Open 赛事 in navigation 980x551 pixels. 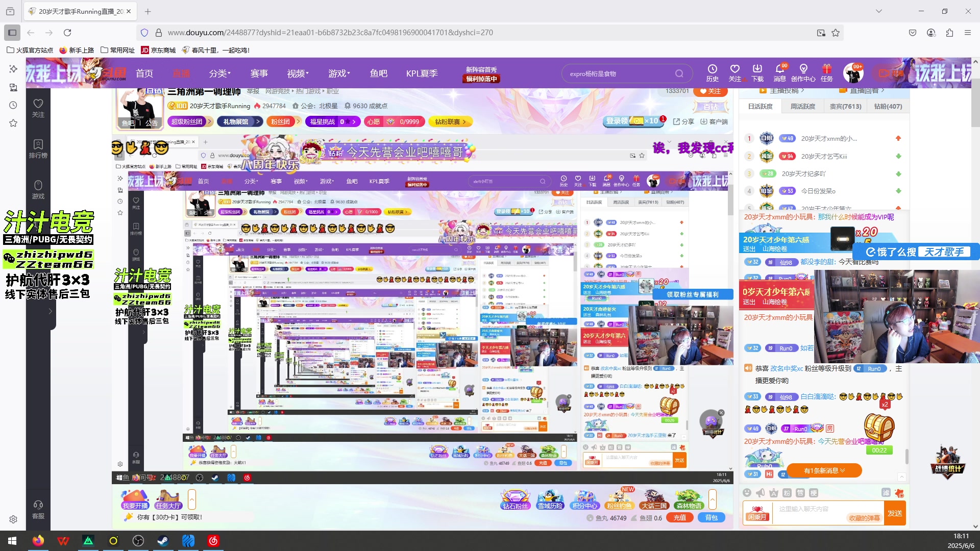[x=259, y=73]
